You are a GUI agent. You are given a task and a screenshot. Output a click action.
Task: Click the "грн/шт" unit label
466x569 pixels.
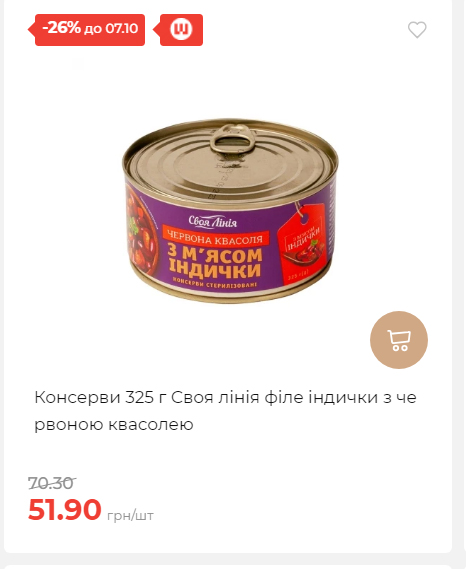coord(130,515)
